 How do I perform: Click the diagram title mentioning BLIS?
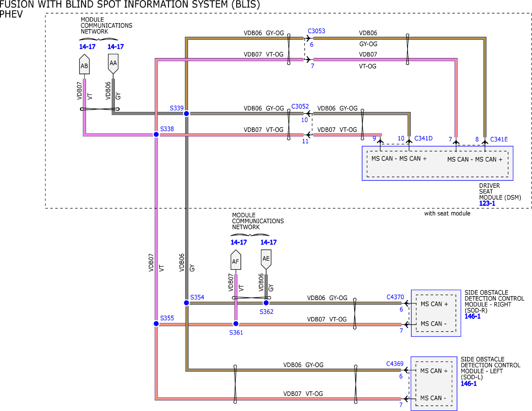click(x=130, y=4)
